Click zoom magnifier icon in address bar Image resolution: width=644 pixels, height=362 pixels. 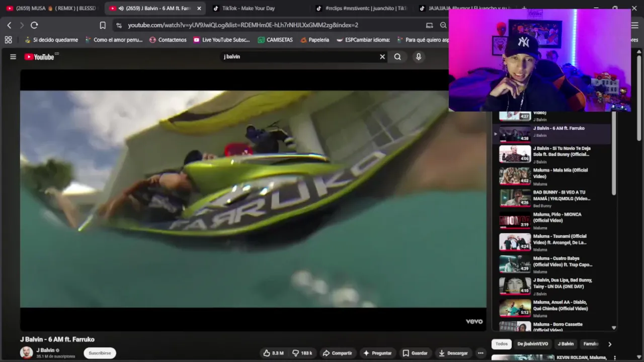coord(443,25)
